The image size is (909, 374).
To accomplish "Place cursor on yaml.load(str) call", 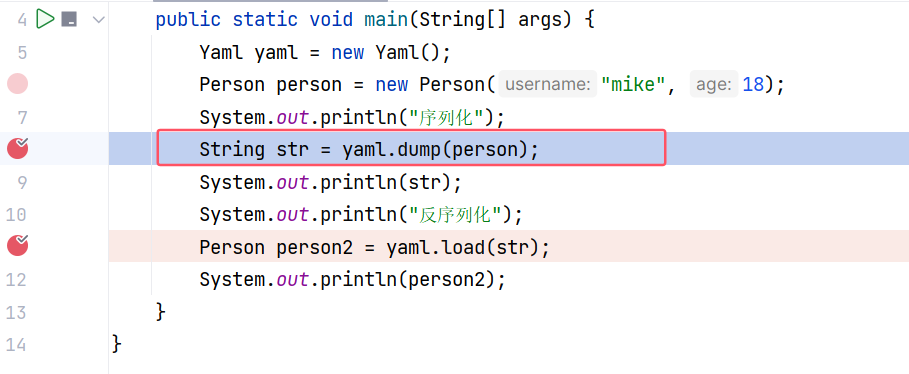I will point(462,248).
